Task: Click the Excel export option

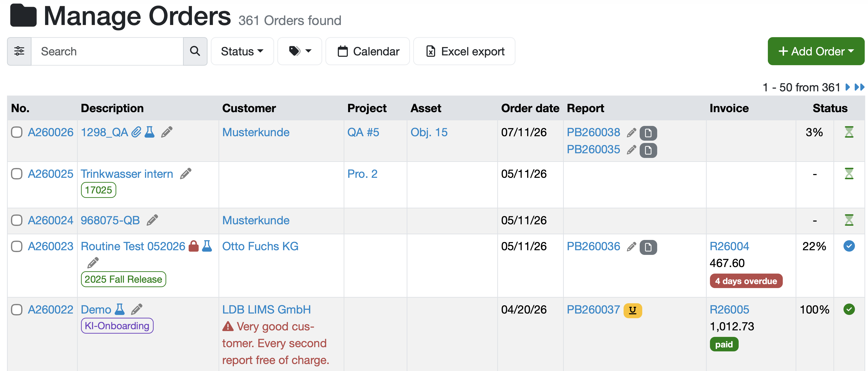Action: coord(464,51)
